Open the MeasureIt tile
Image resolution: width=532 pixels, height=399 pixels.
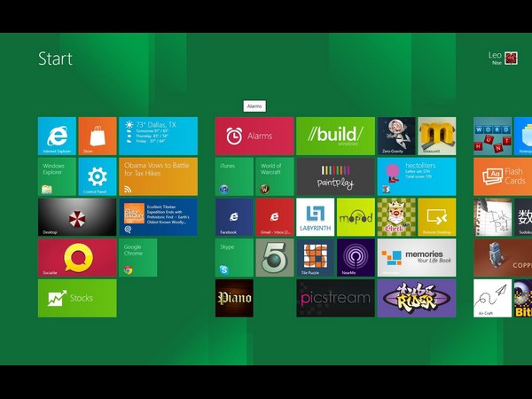(437, 136)
